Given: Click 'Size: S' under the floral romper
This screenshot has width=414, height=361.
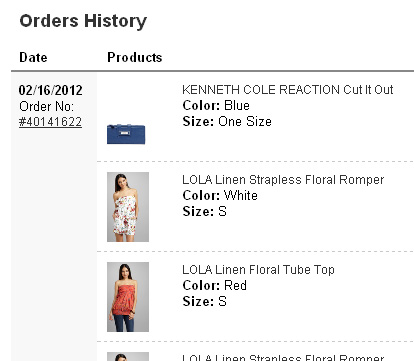Looking at the screenshot, I should pos(205,211).
